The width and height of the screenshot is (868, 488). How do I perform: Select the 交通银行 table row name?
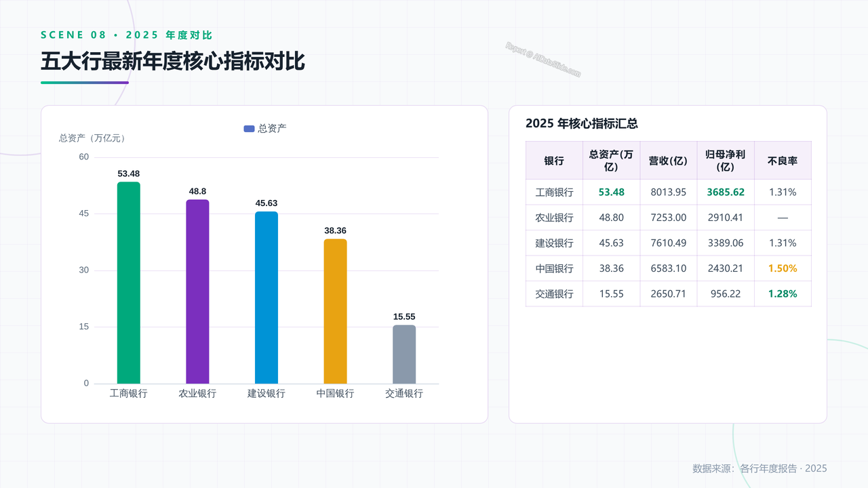point(554,294)
